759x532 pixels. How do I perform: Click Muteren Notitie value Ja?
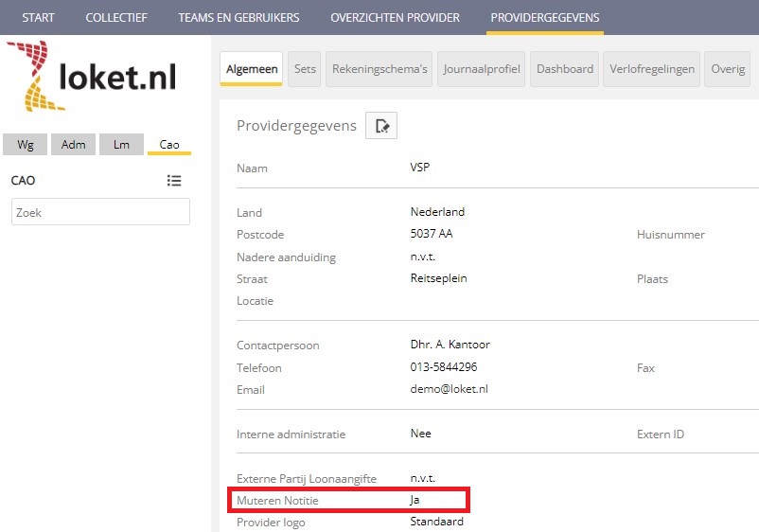[415, 500]
